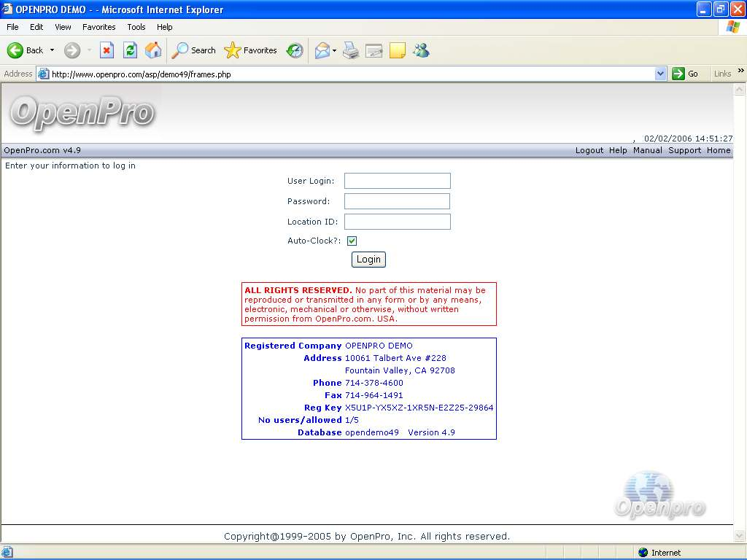Focus the Location ID text field
747x560 pixels.
pyautogui.click(x=397, y=222)
